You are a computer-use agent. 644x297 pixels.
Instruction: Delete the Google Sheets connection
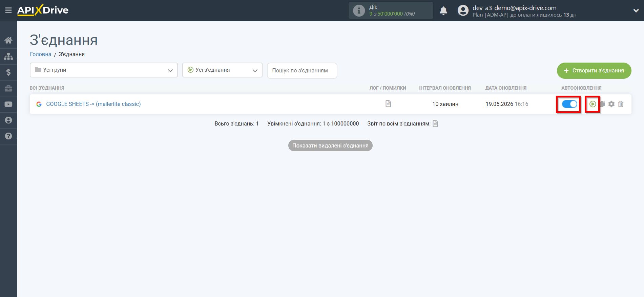click(621, 104)
